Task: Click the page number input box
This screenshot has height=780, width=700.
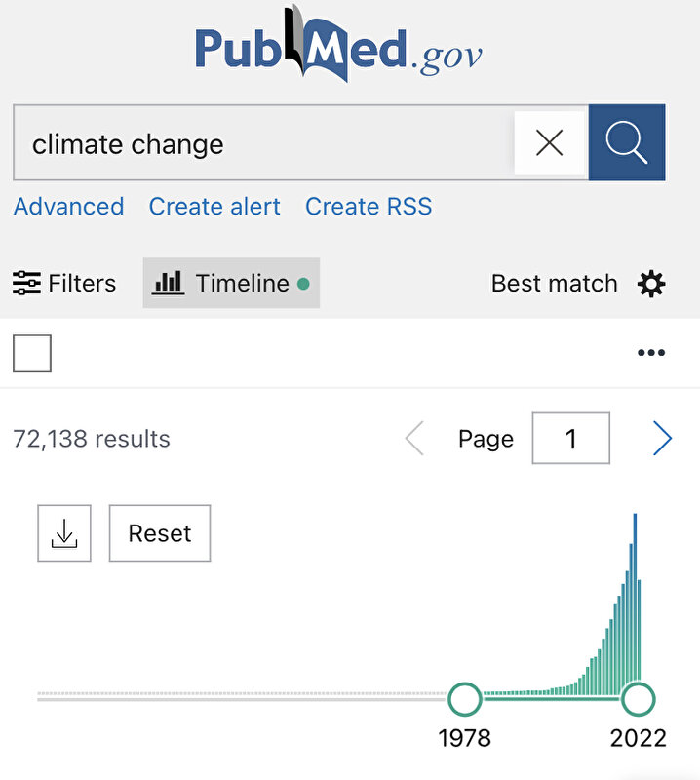Action: (x=571, y=438)
